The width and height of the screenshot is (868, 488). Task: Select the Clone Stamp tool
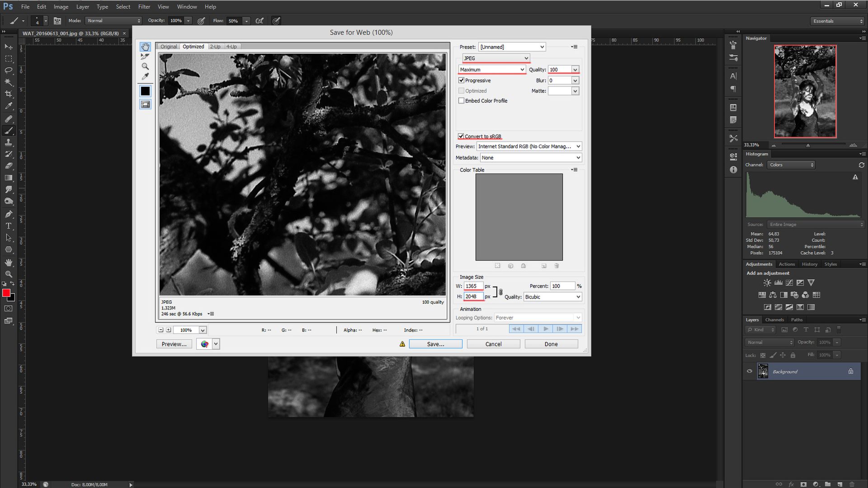pos(9,142)
